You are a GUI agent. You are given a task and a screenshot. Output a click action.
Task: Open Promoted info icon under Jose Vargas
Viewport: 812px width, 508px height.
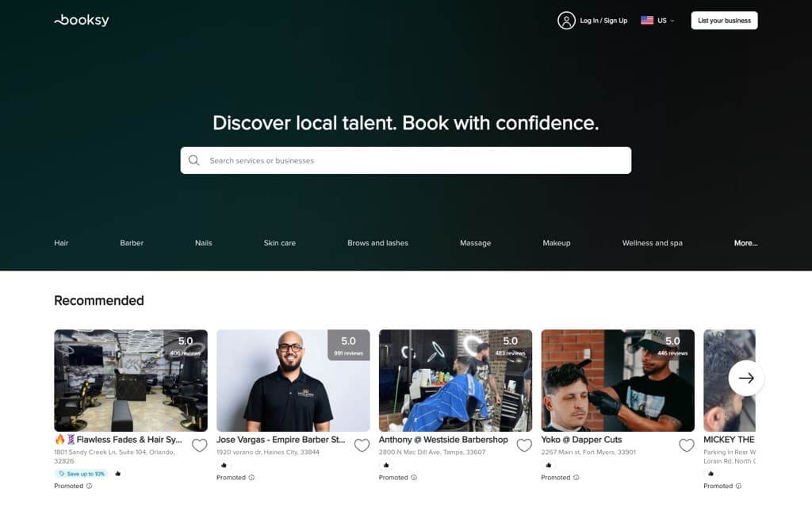[x=251, y=477]
